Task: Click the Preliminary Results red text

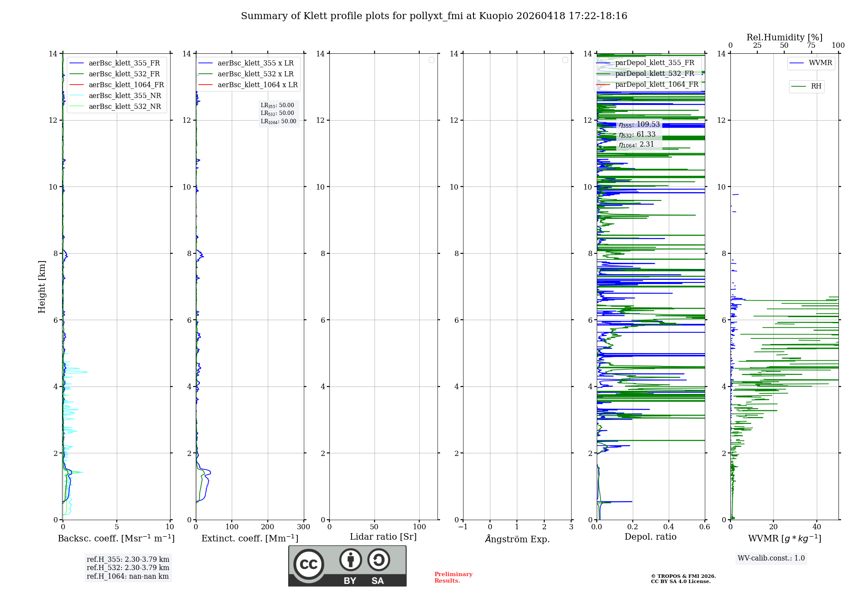Action: tap(453, 577)
